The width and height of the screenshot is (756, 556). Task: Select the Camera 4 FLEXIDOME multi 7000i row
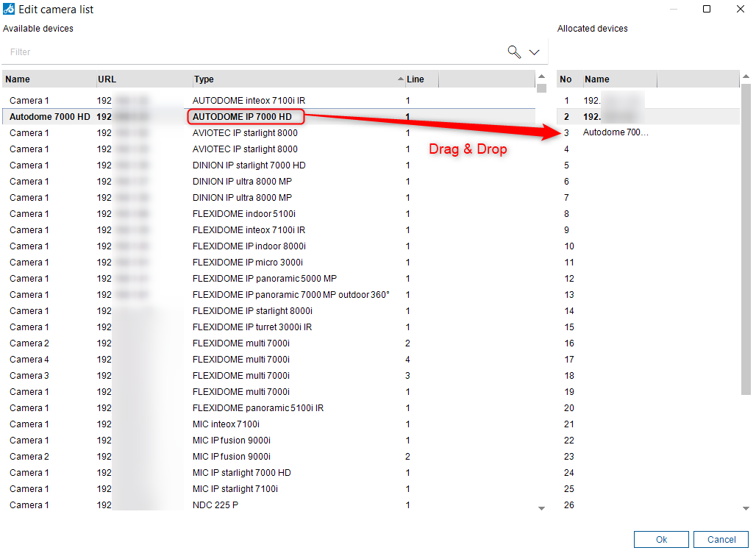pos(269,359)
